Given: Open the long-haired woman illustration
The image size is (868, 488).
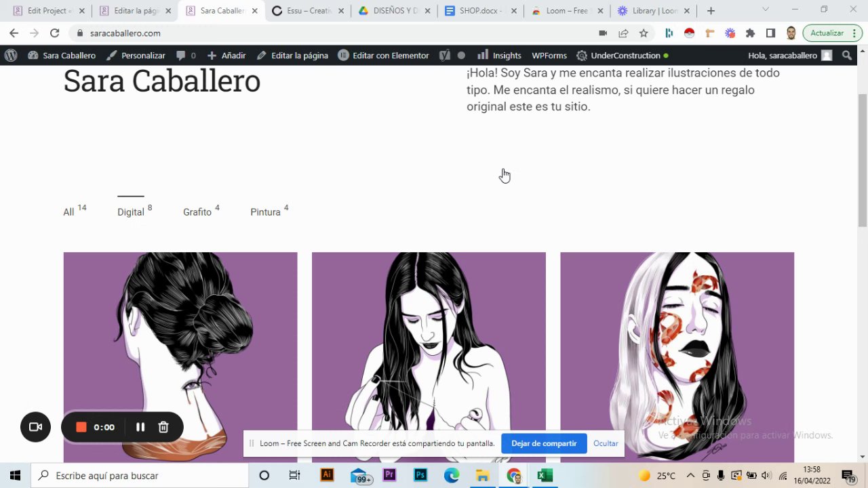Looking at the screenshot, I should 429,357.
